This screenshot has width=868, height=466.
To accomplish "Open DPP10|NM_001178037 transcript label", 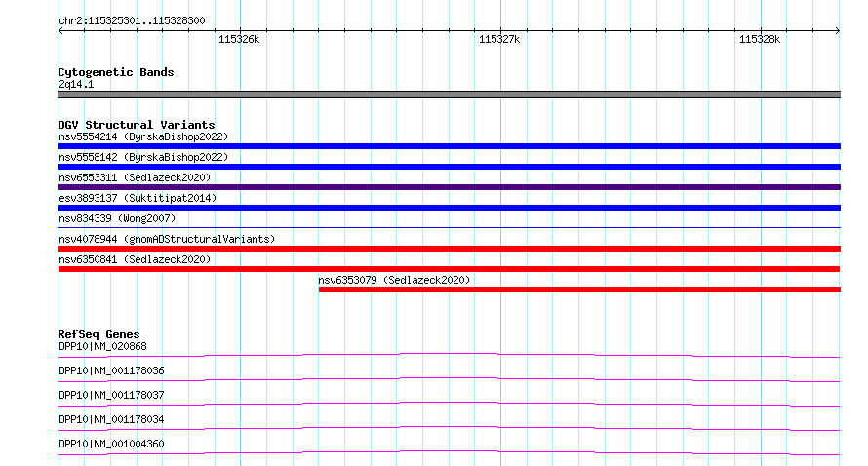I will [111, 395].
